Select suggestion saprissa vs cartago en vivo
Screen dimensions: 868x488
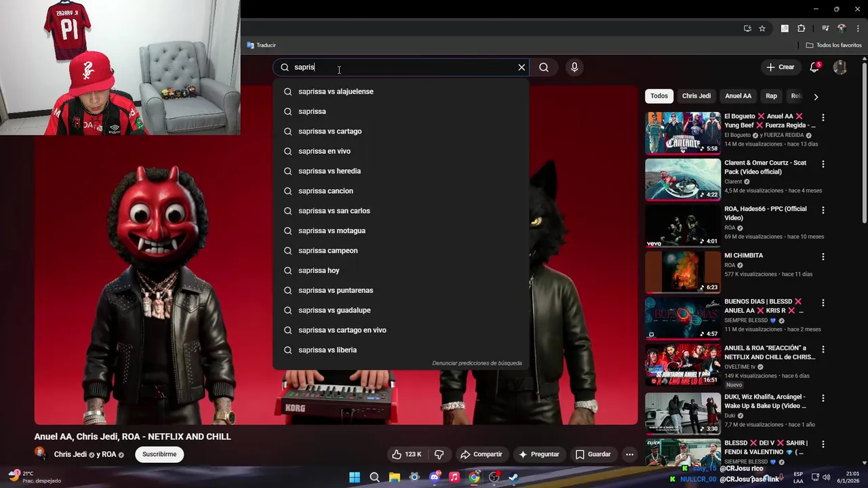pyautogui.click(x=401, y=330)
